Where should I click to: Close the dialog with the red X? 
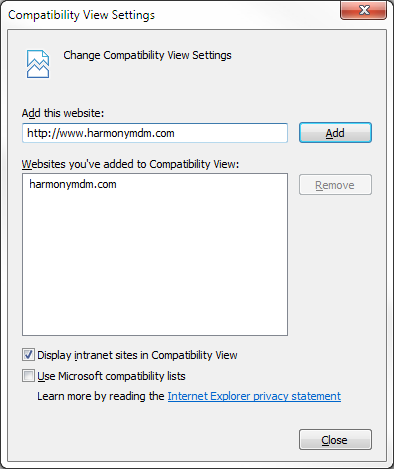(363, 10)
